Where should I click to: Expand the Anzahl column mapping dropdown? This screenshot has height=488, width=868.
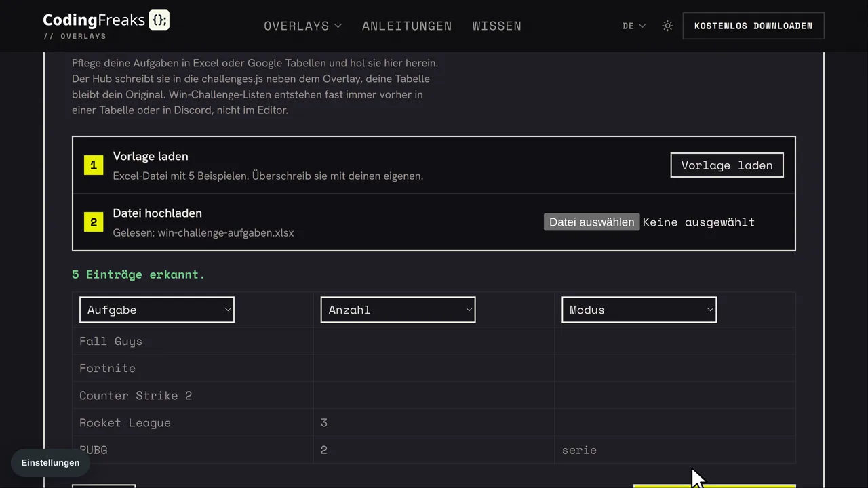tap(398, 310)
